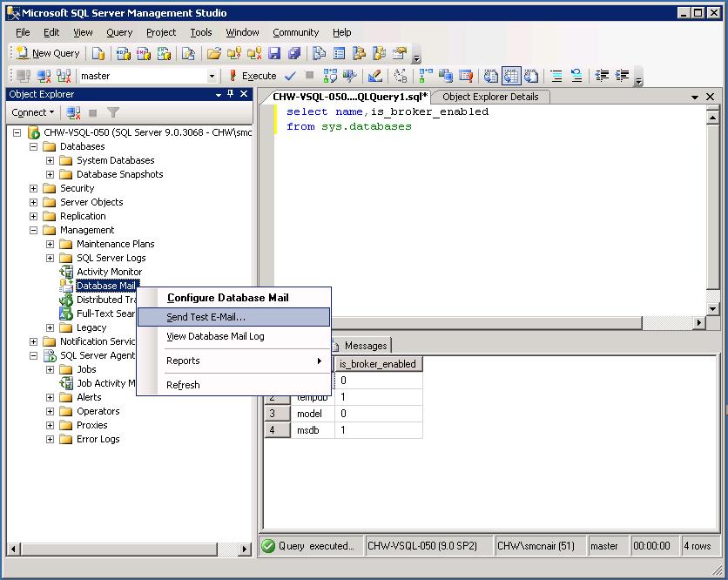
Task: Click the Change Connection icon
Action: (x=64, y=76)
